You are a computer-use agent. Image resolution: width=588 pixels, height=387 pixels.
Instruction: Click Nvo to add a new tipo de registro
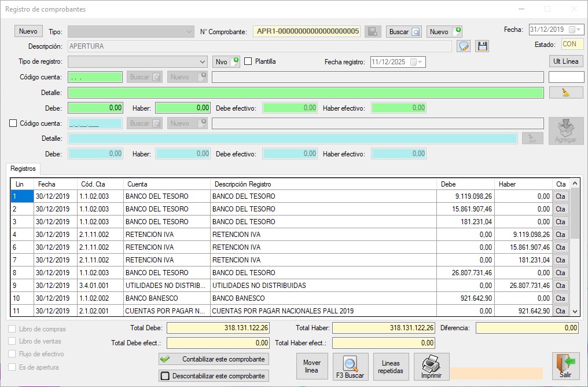click(x=226, y=61)
